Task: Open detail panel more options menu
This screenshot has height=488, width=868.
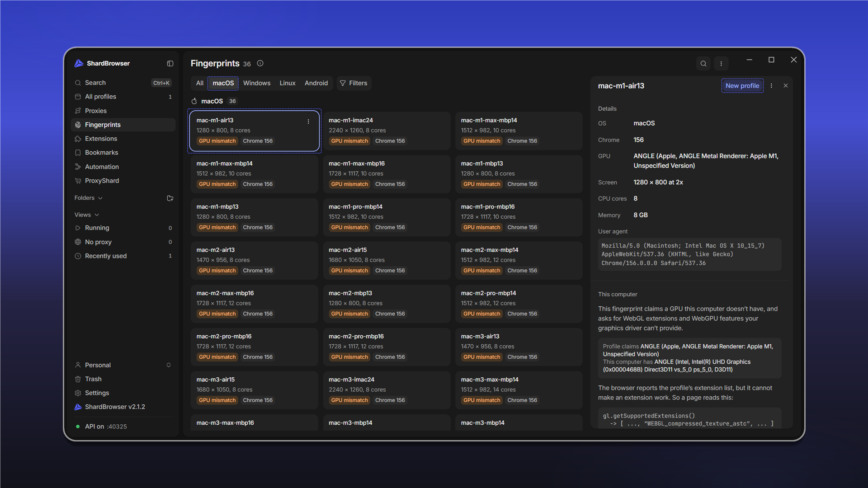Action: pyautogui.click(x=771, y=86)
